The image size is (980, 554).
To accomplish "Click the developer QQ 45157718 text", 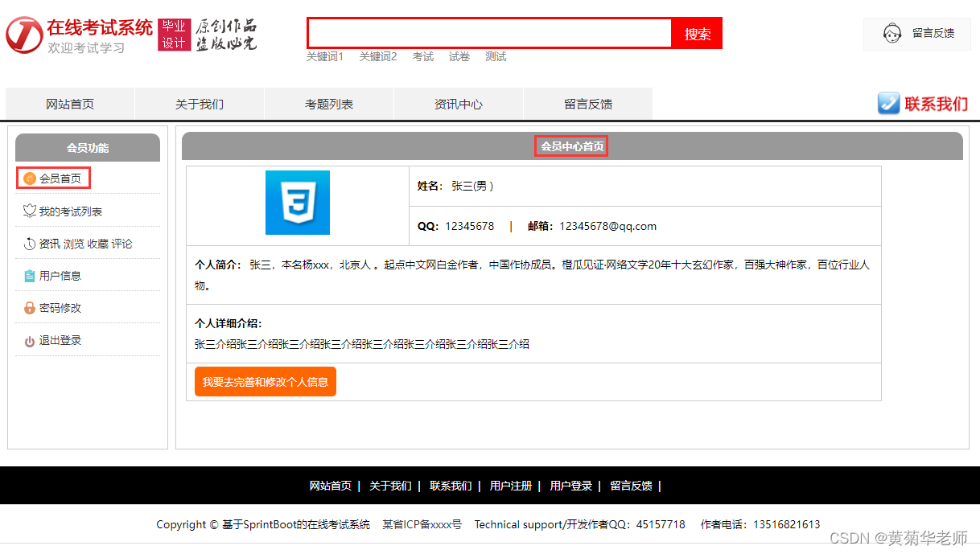I will pyautogui.click(x=661, y=524).
